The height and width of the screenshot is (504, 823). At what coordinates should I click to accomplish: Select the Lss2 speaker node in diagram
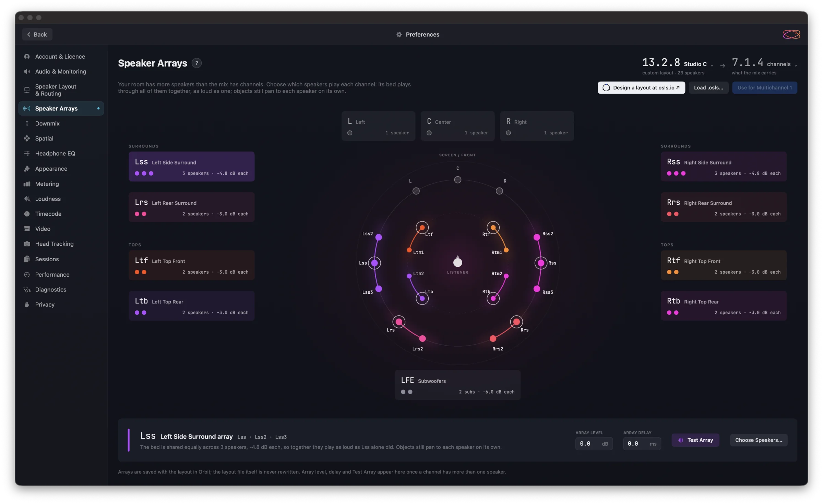coord(379,237)
